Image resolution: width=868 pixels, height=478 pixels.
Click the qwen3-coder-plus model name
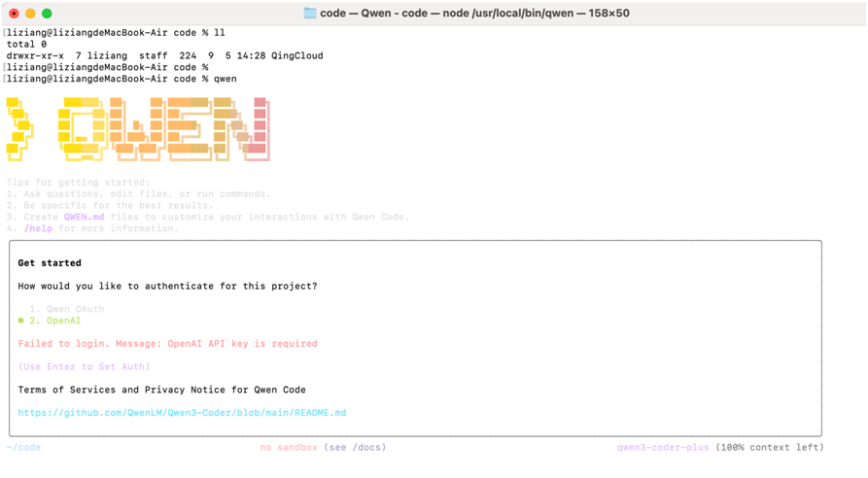(x=663, y=447)
